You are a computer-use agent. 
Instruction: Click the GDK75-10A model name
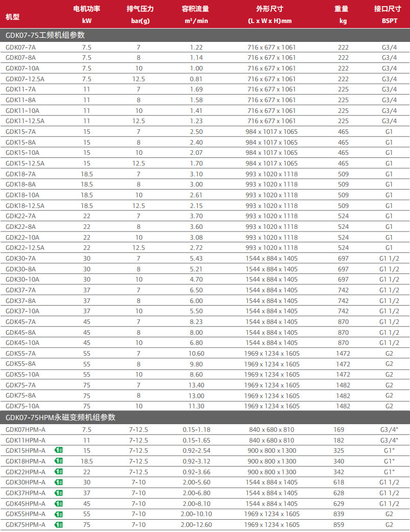(x=22, y=406)
